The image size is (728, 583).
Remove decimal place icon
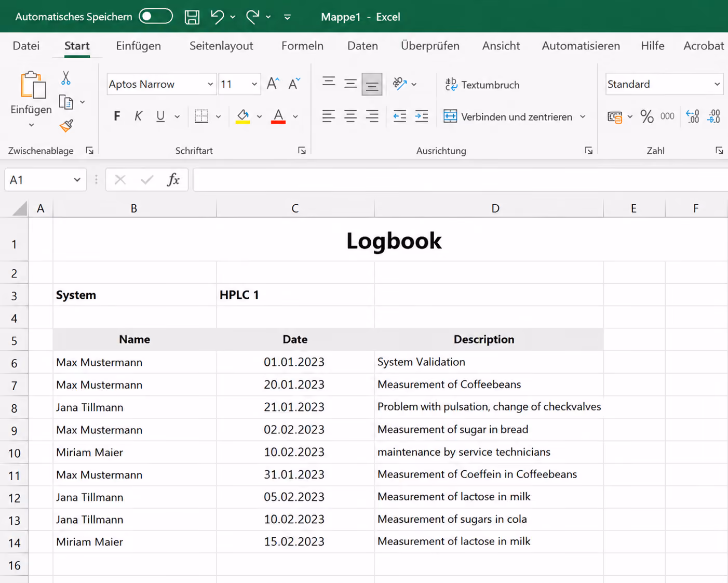click(x=714, y=116)
